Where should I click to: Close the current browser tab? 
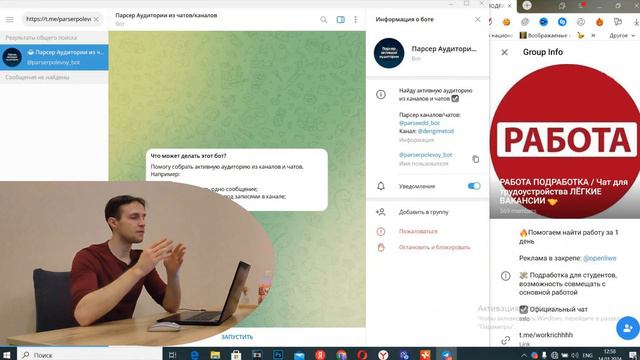509,6
